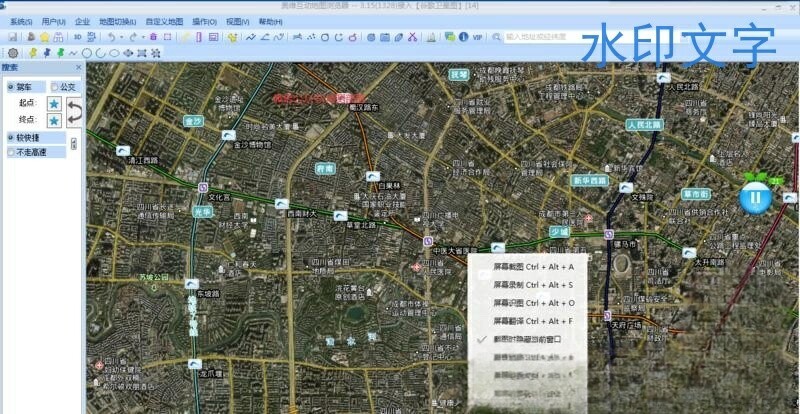The width and height of the screenshot is (800, 414).
Task: Click the redo arrow icon
Action: (133, 37)
